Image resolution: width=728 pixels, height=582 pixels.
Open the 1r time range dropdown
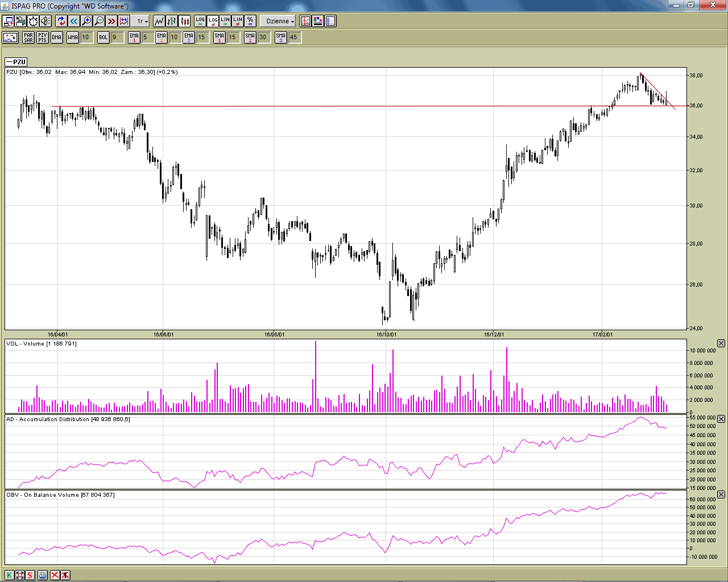coord(142,21)
